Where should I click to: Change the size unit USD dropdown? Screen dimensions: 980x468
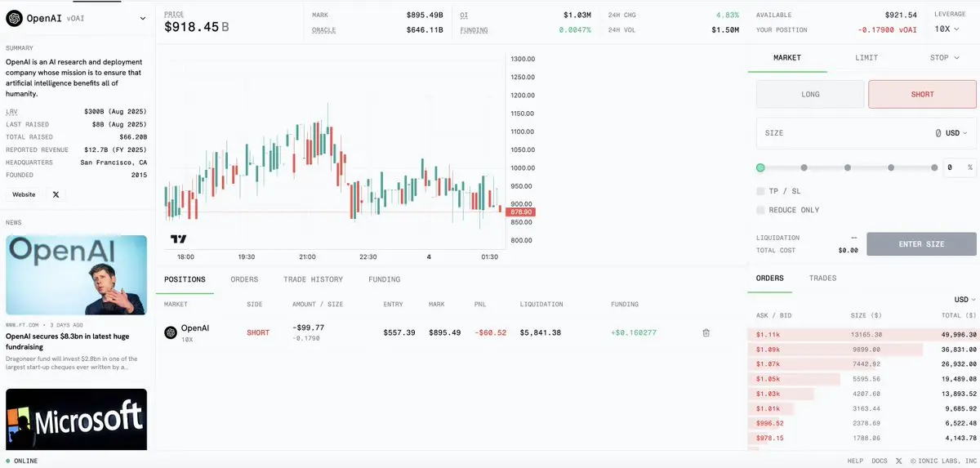pyautogui.click(x=956, y=132)
